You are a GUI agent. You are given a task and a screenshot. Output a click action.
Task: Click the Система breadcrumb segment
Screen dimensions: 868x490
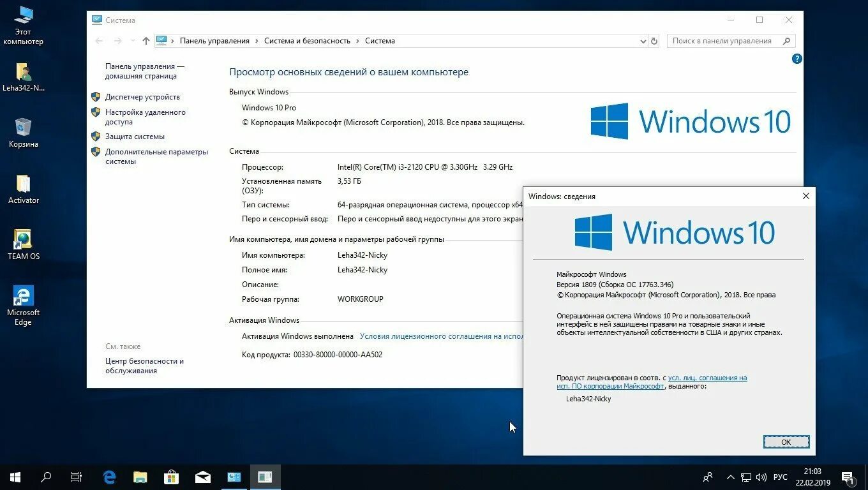[x=380, y=41]
